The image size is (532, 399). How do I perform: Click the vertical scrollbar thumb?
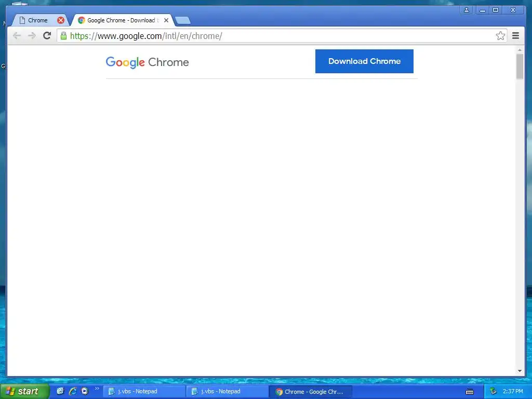[520, 66]
